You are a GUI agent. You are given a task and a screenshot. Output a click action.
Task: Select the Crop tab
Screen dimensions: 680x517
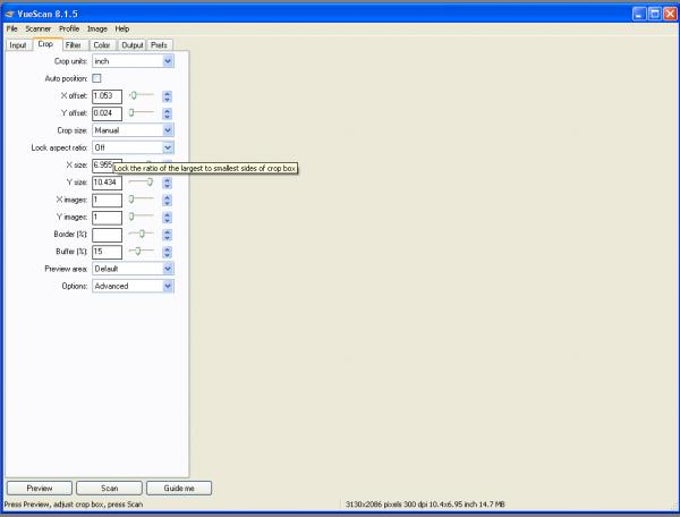pos(46,44)
